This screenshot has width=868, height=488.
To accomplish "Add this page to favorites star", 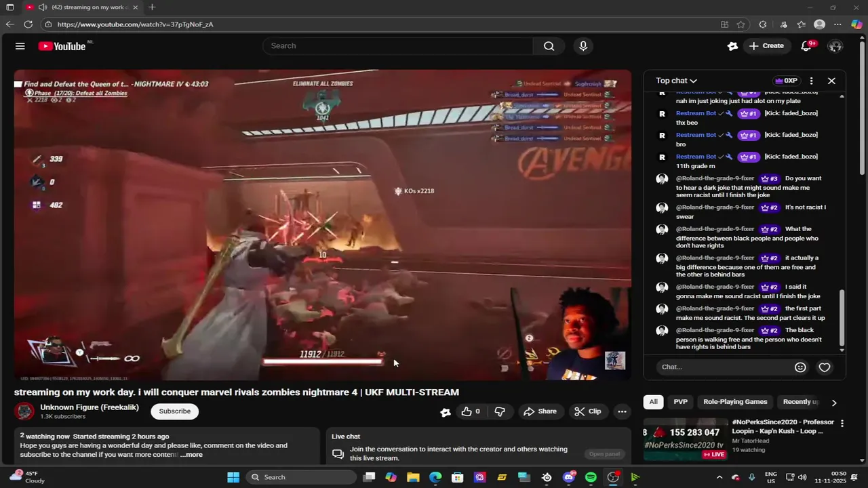I will (741, 24).
